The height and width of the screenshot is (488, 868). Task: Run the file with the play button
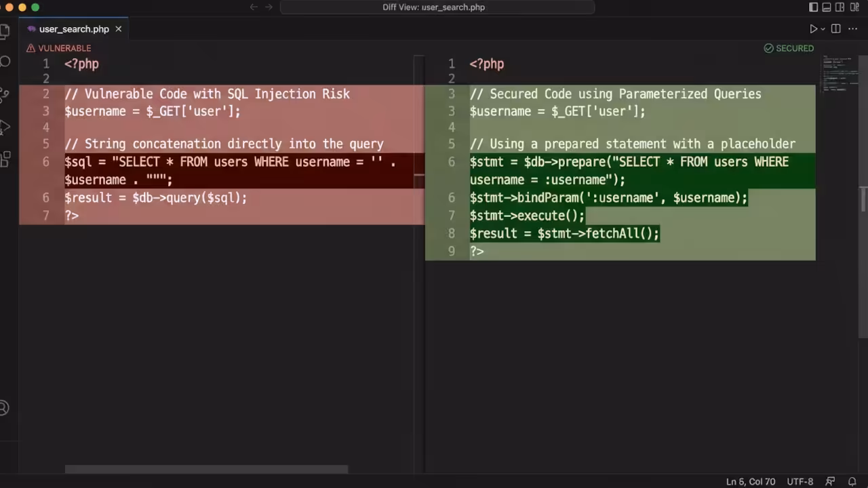coord(813,29)
